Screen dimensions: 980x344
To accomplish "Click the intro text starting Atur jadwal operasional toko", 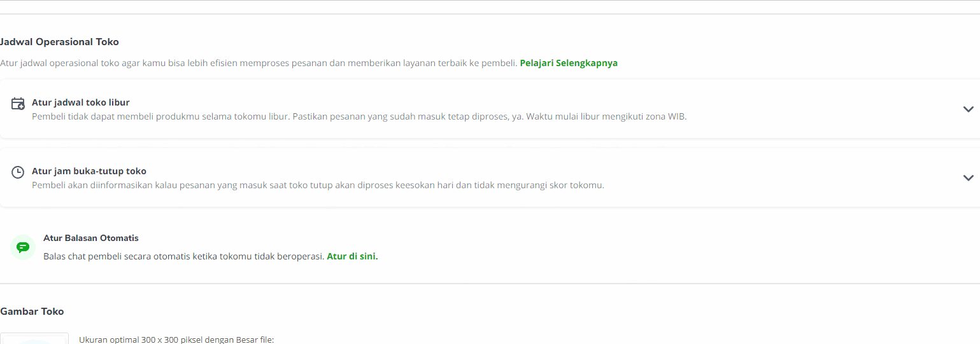I will coord(259,63).
